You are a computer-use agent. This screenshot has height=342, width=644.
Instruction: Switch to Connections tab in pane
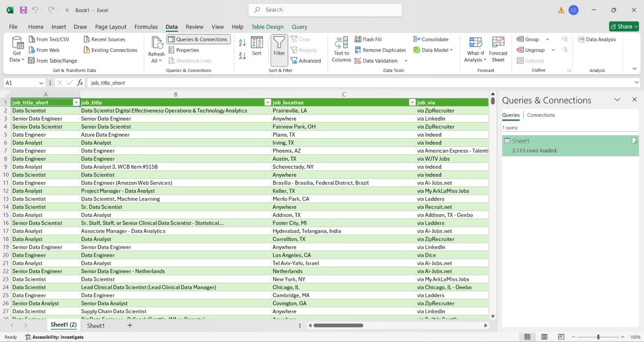(541, 115)
